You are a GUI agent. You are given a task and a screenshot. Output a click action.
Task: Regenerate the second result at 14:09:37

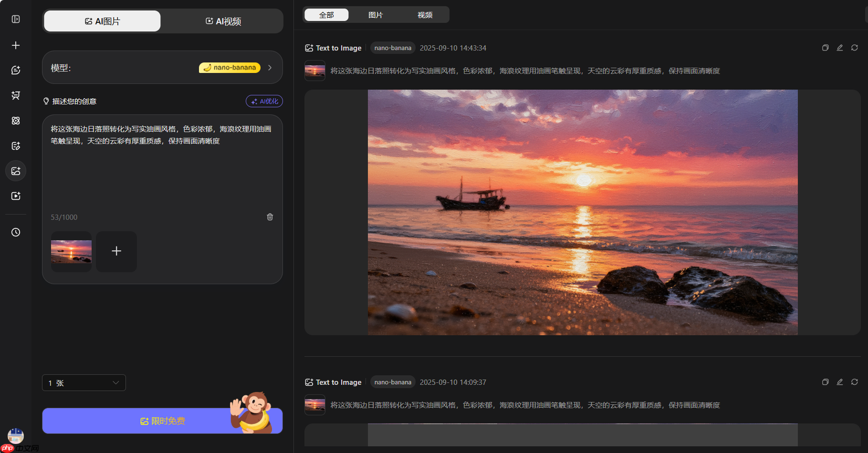click(x=855, y=382)
